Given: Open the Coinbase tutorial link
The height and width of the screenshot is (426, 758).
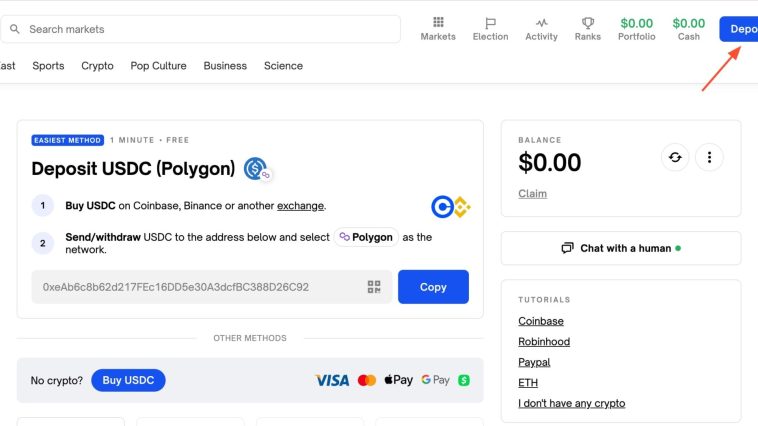Looking at the screenshot, I should (540, 321).
